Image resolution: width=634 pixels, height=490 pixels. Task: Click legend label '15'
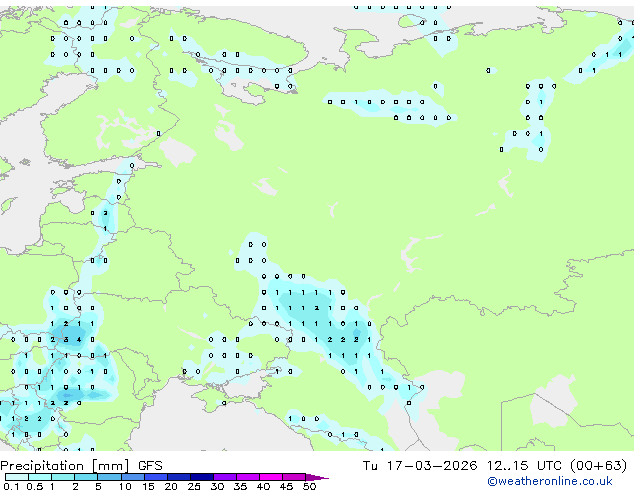coord(148,486)
